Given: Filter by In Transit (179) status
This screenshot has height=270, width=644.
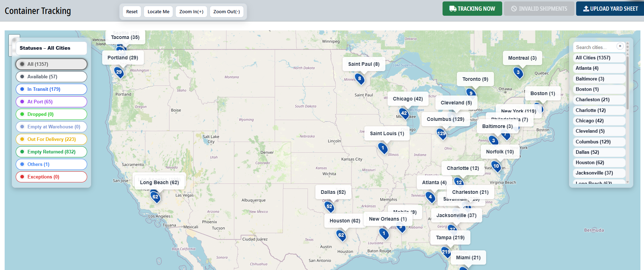Looking at the screenshot, I should pos(51,89).
